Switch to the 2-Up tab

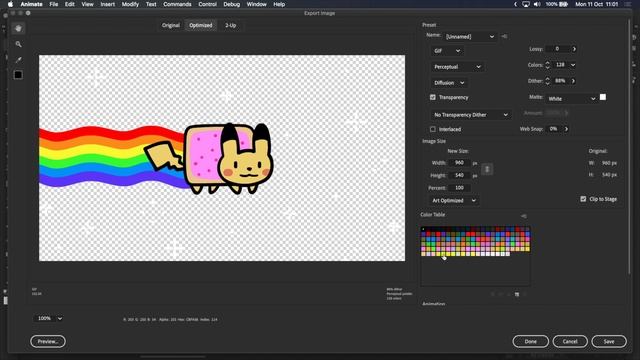coord(231,25)
